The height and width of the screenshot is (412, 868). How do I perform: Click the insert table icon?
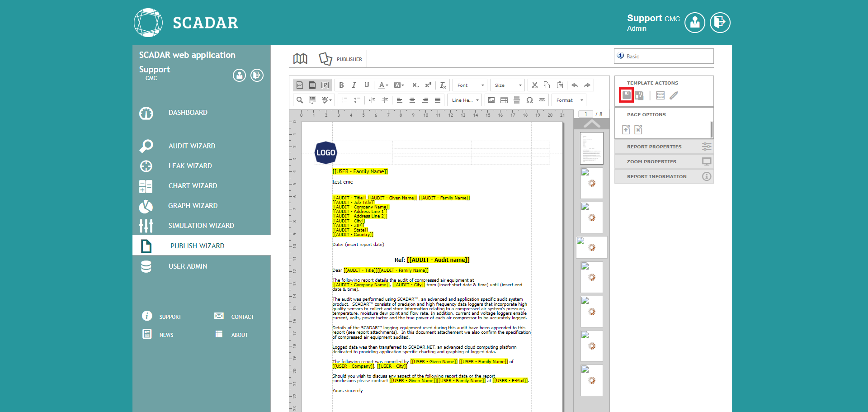pyautogui.click(x=504, y=100)
